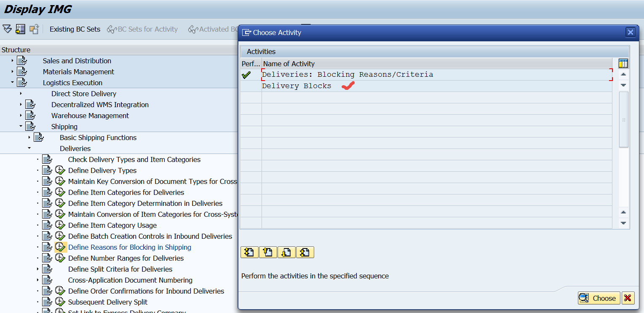This screenshot has height=313, width=644.
Task: Click the previous-document navigation icon in the dialog
Action: tap(268, 252)
